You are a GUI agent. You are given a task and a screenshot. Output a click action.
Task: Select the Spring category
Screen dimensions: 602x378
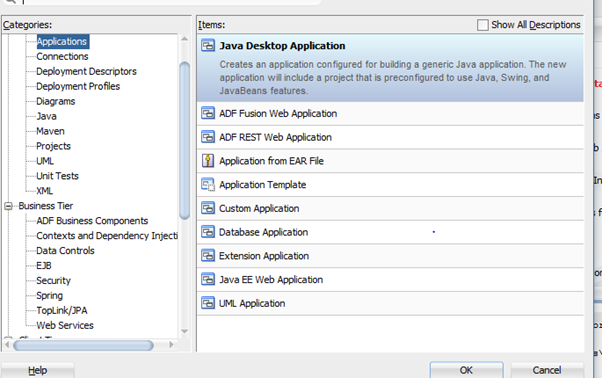50,295
